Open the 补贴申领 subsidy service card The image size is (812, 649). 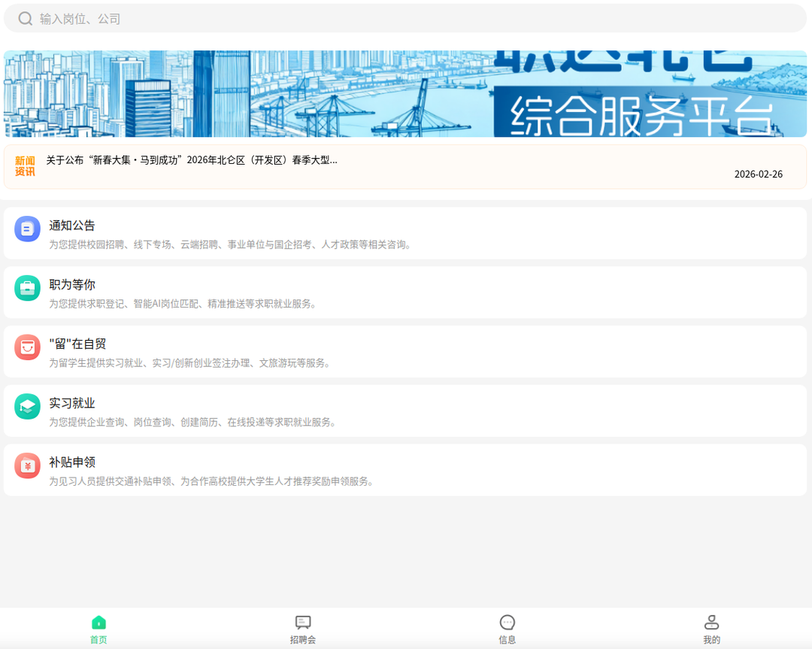[x=406, y=469]
